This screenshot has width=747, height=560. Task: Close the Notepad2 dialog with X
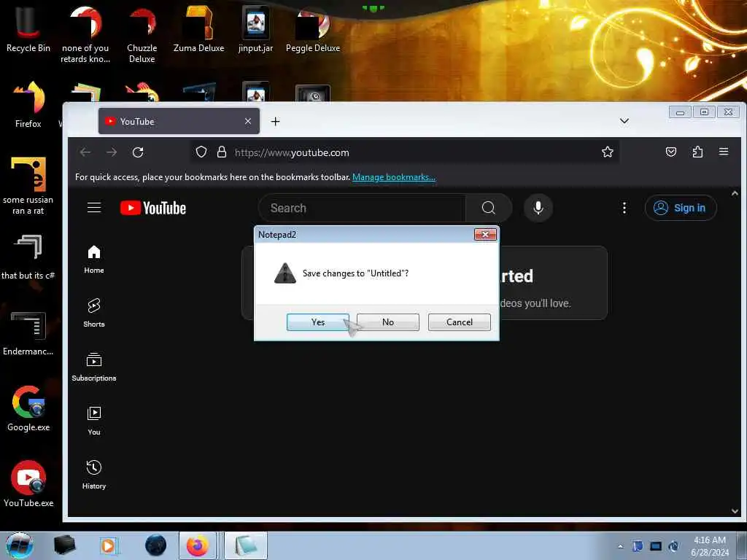pos(485,234)
